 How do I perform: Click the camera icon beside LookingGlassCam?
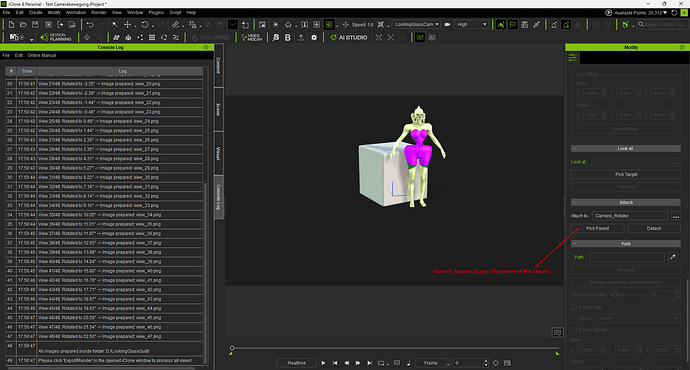(x=448, y=25)
